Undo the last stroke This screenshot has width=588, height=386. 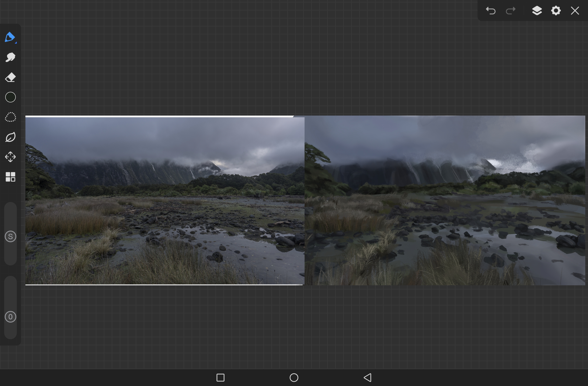491,11
